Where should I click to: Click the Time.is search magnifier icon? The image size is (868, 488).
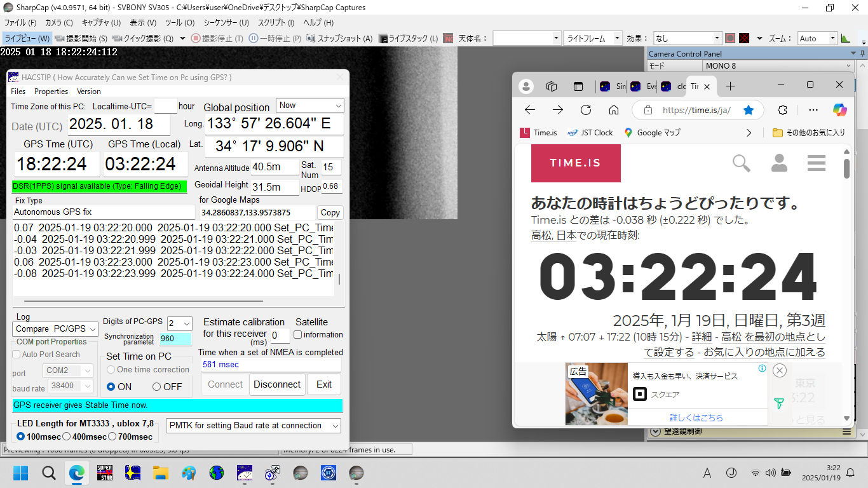pos(742,163)
